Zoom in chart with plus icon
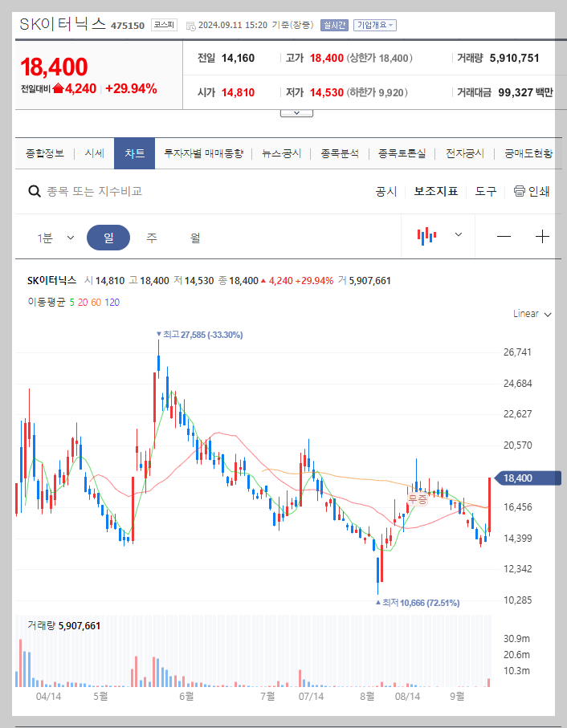567x728 pixels. 542,237
